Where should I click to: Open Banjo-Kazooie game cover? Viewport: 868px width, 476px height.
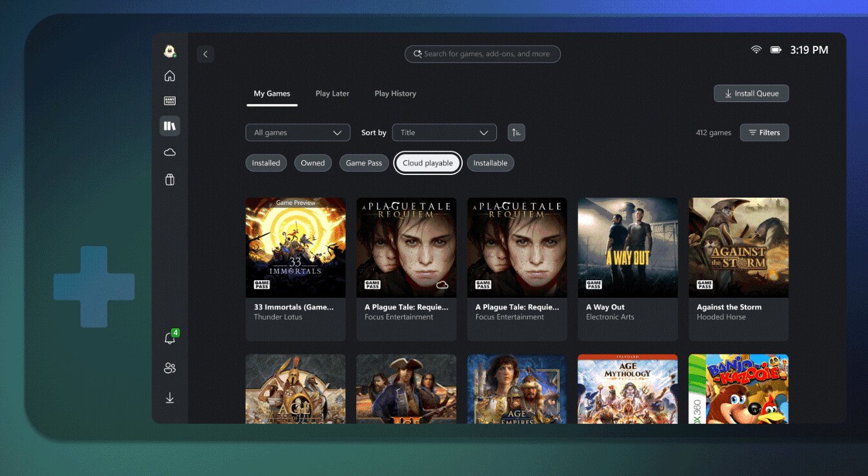pos(739,389)
